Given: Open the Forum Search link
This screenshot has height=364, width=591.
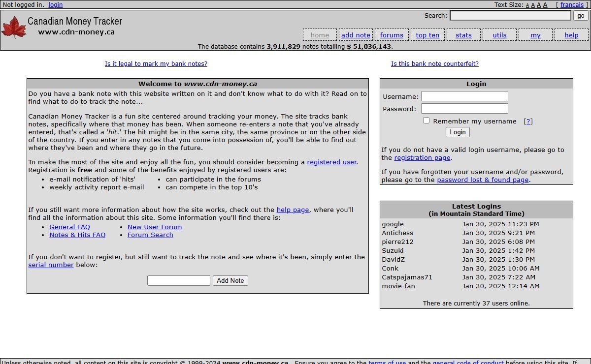Looking at the screenshot, I should pyautogui.click(x=150, y=235).
